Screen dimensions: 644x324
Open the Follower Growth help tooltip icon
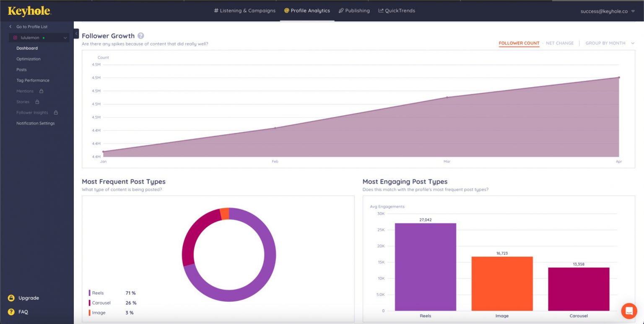[141, 36]
